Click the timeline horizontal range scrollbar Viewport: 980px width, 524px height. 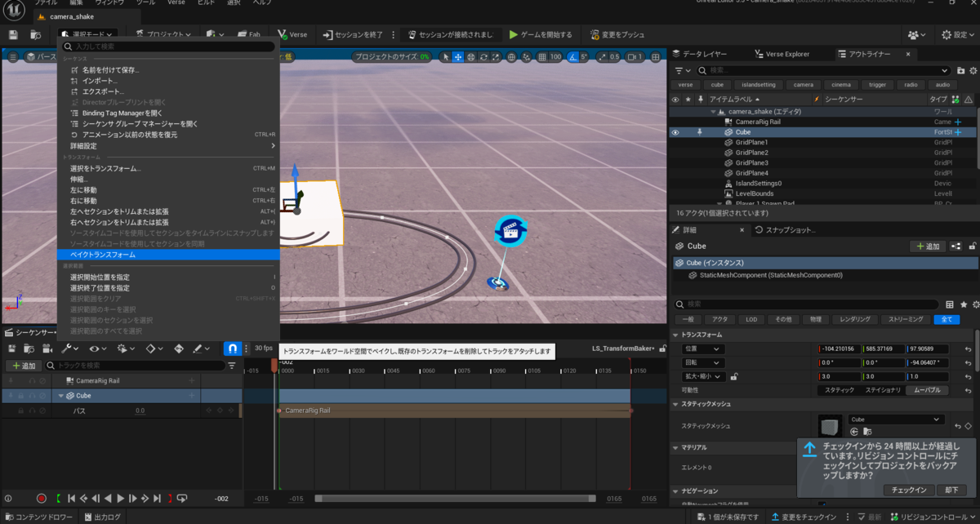tap(454, 499)
